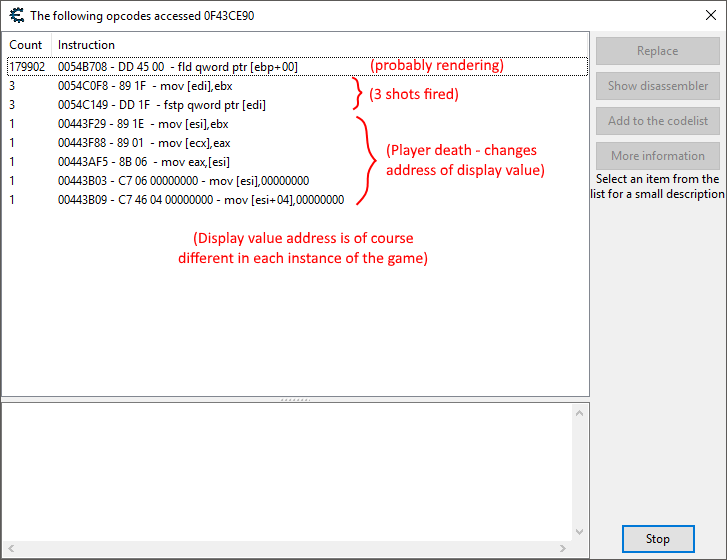Select the fstp qword ptr [edi] row

point(162,105)
